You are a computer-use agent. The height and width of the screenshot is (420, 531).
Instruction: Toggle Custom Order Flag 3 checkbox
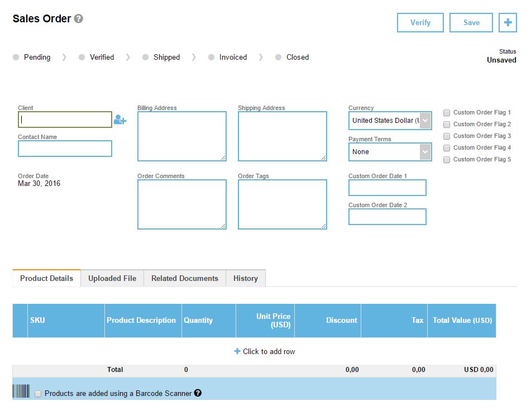[447, 136]
